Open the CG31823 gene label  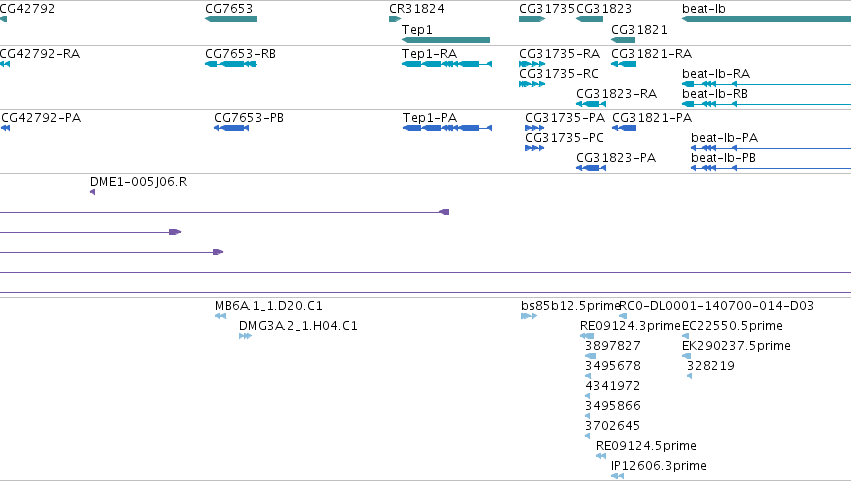pyautogui.click(x=604, y=9)
